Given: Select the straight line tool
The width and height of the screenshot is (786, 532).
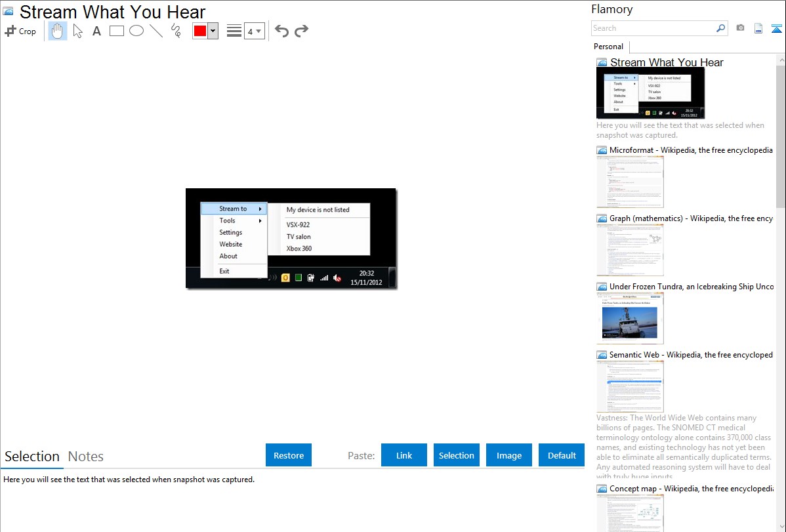Looking at the screenshot, I should click(156, 31).
